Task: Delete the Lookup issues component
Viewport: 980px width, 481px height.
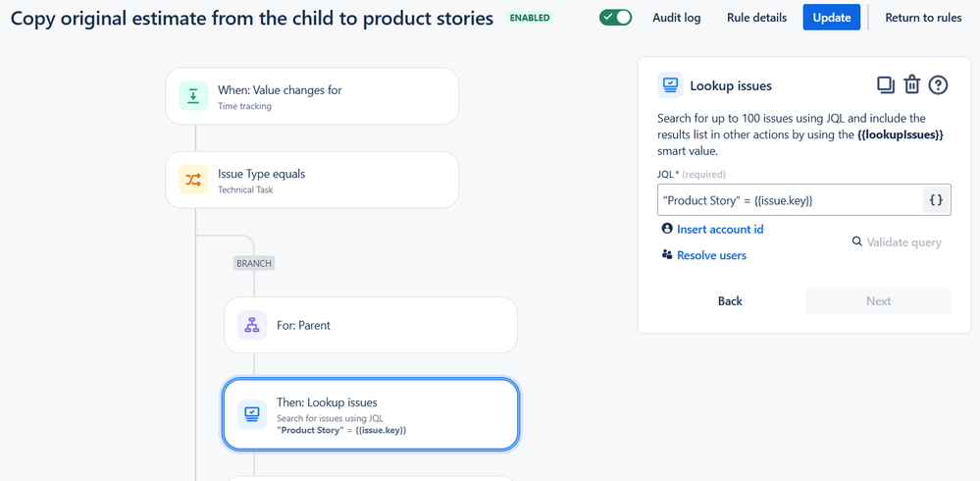Action: point(912,84)
